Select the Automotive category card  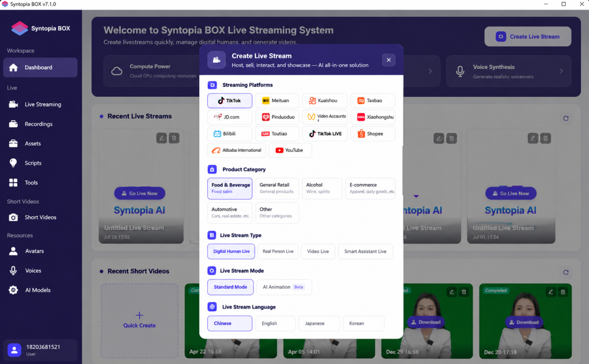(230, 213)
